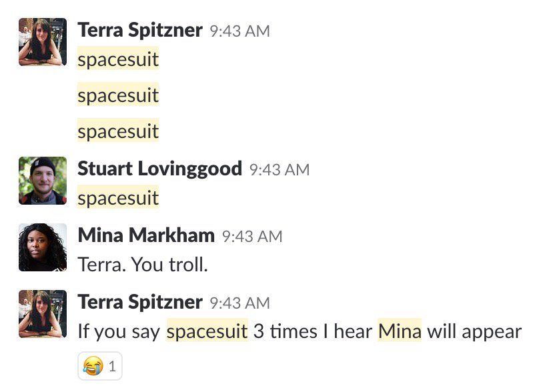Click Terra's third "spacesuit" message

click(118, 131)
